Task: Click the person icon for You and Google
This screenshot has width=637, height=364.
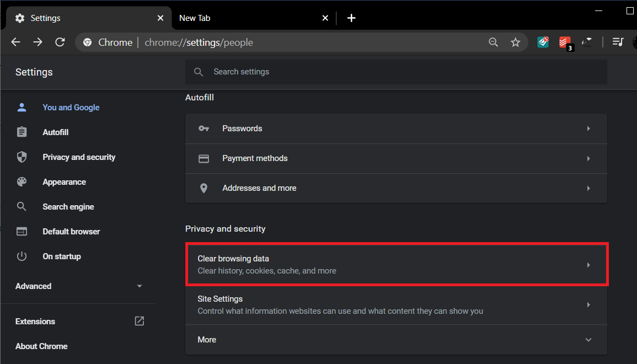Action: point(22,107)
